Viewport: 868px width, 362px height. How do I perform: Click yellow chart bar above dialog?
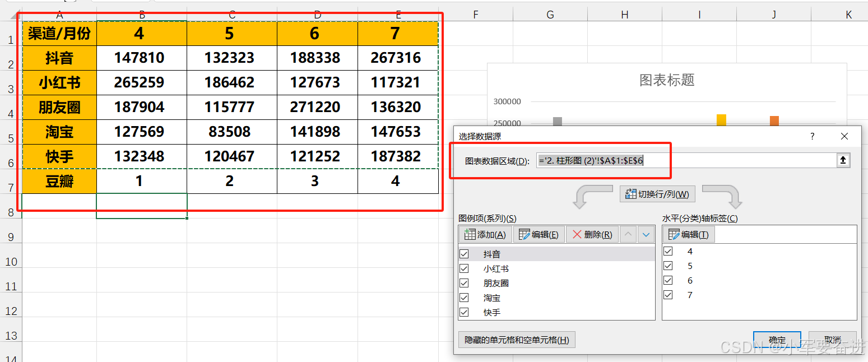click(x=721, y=120)
